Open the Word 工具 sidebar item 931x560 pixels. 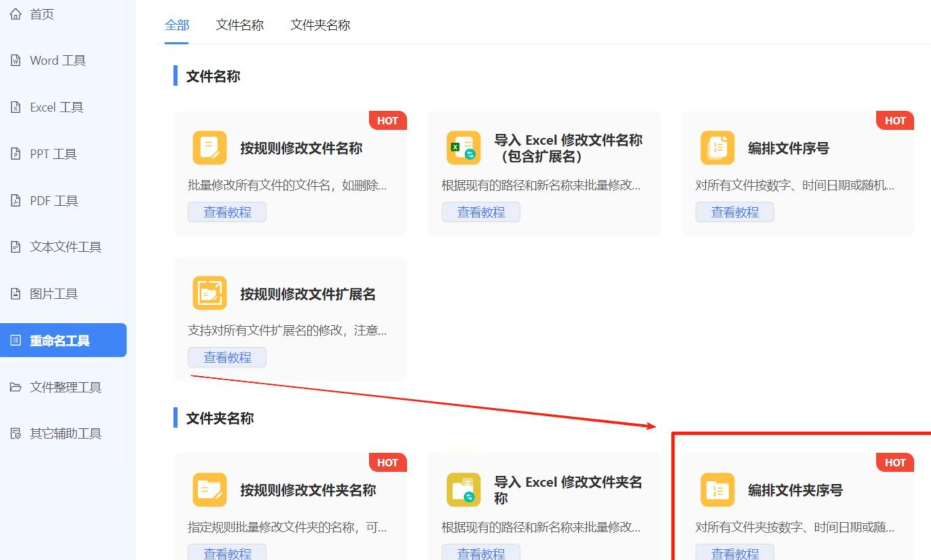[57, 60]
